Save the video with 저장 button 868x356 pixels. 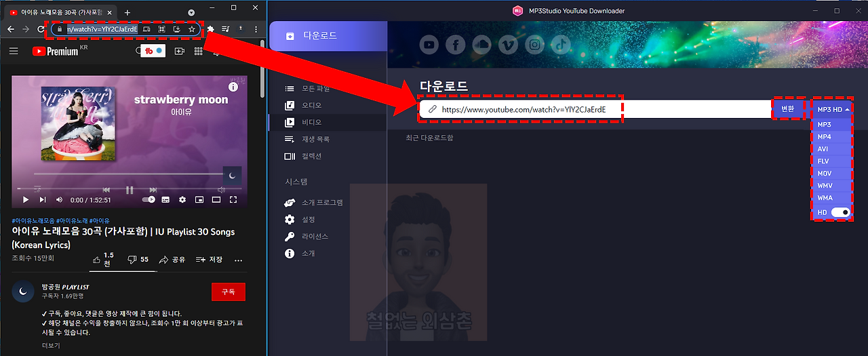pyautogui.click(x=209, y=259)
